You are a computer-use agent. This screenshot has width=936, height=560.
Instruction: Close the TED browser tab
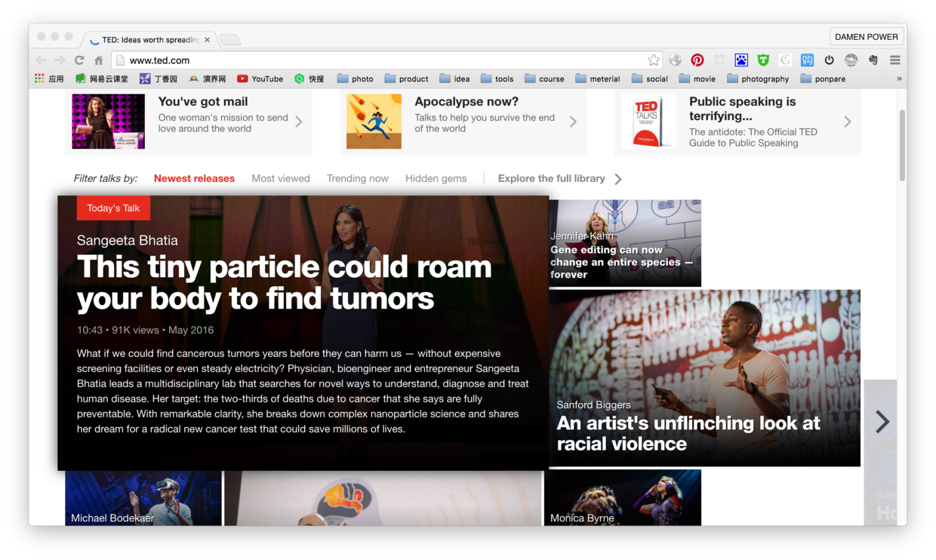[x=207, y=40]
